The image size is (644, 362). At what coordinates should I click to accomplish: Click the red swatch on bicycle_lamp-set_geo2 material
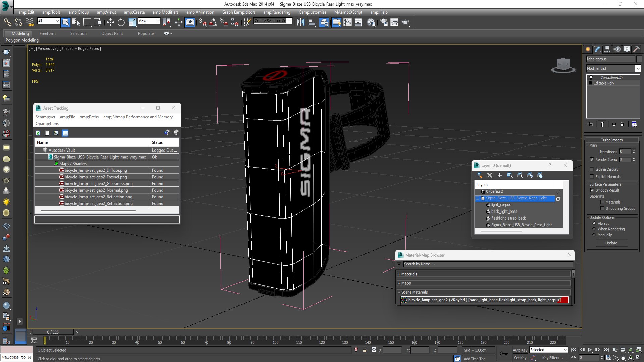pos(565,300)
